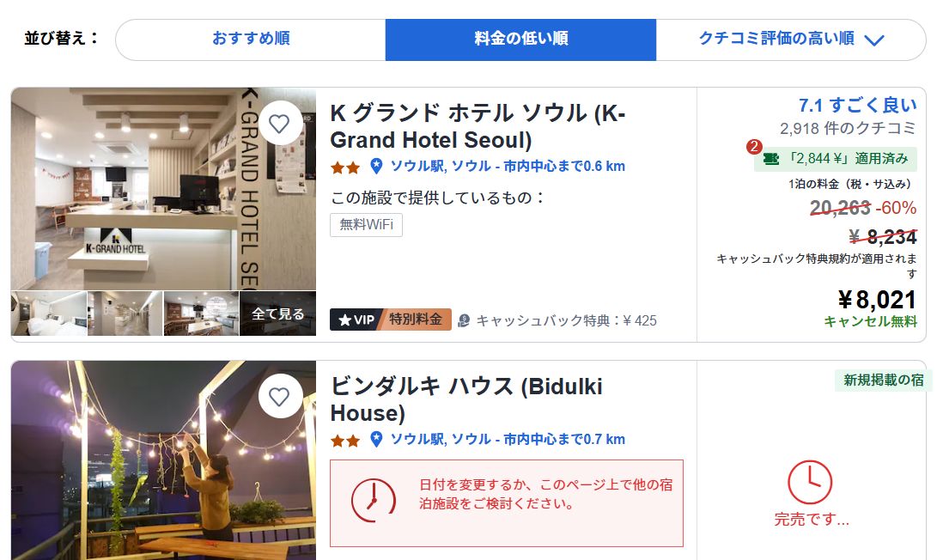
Task: Click the location pin for Bidulki House
Action: coord(376,439)
